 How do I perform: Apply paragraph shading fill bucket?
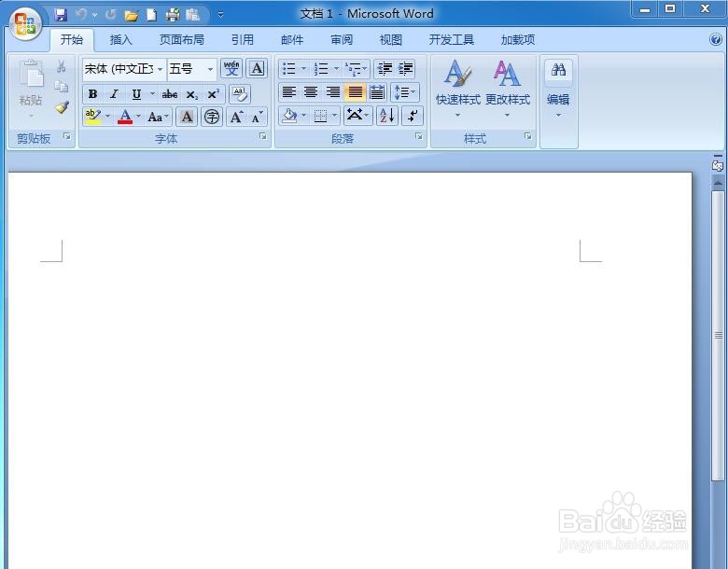(x=289, y=116)
